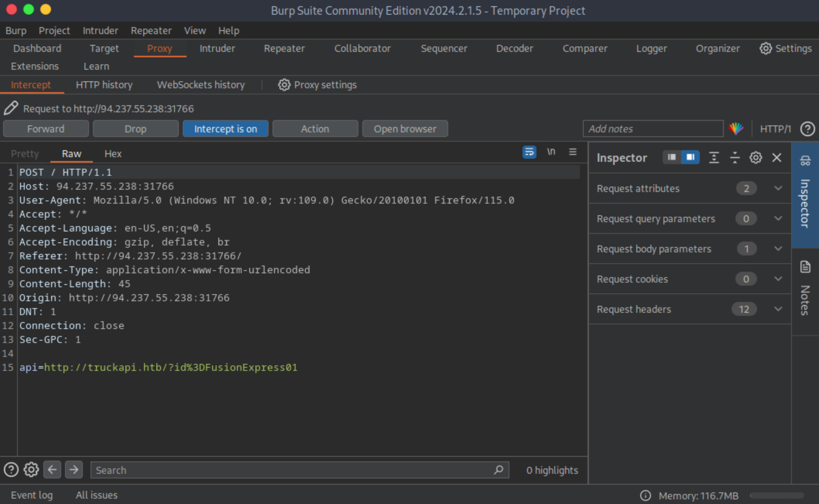Open the message editor hamburger menu
The image size is (819, 504).
click(x=573, y=152)
